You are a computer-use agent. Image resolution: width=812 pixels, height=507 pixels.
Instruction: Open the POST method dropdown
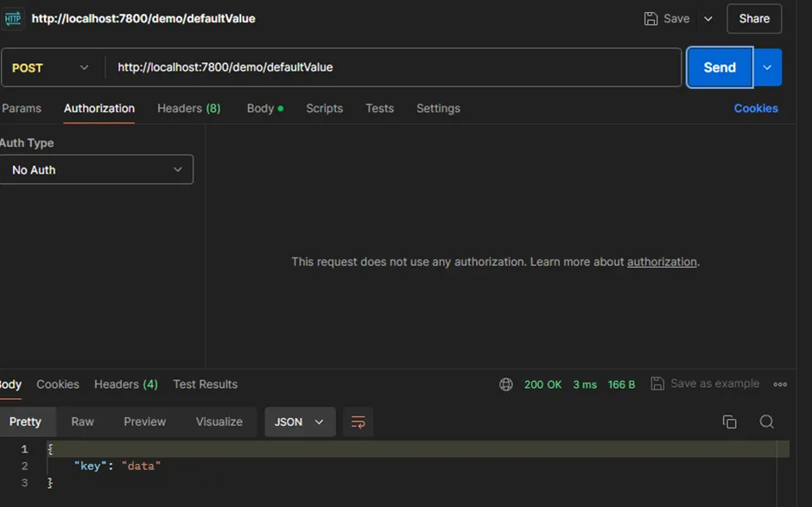pos(50,68)
